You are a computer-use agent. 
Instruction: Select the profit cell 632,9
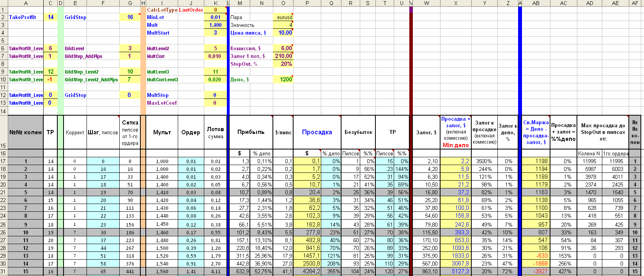[x=240, y=271]
